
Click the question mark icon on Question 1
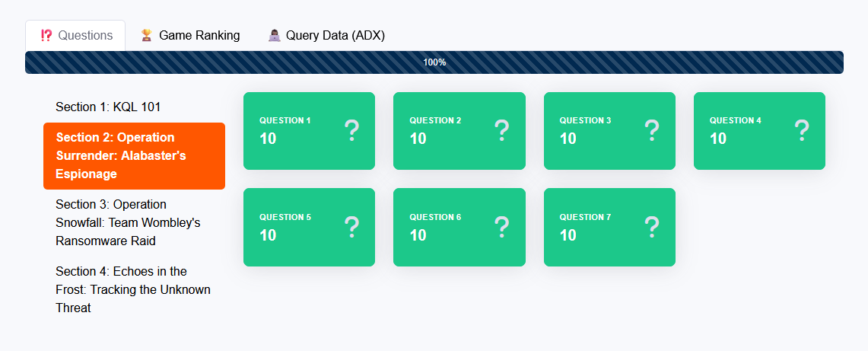(x=351, y=130)
